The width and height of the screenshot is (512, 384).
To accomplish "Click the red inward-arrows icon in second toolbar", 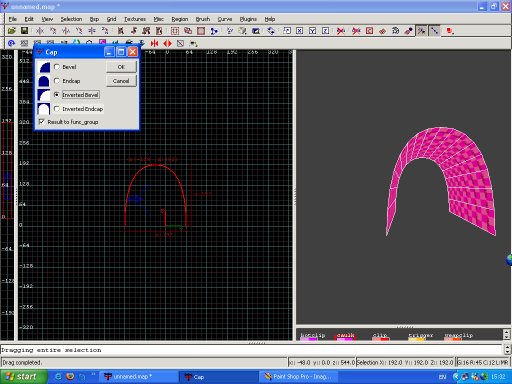I will click(154, 43).
